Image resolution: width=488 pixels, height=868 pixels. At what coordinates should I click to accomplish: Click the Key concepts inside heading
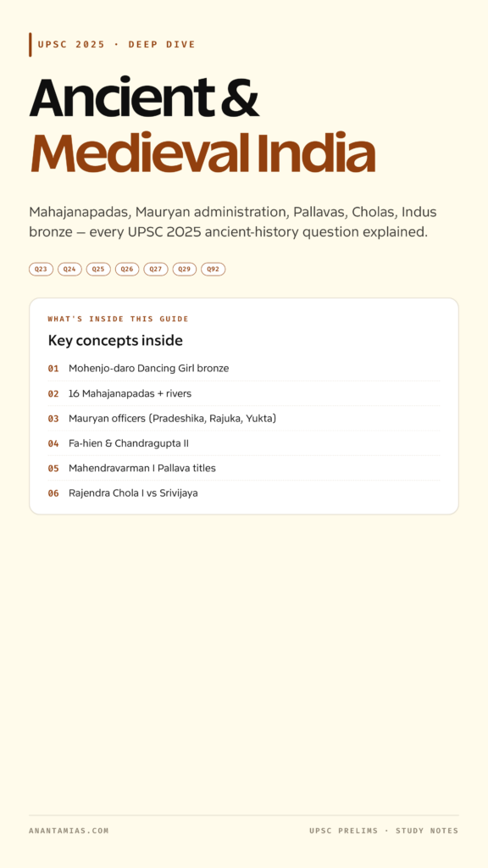click(115, 340)
